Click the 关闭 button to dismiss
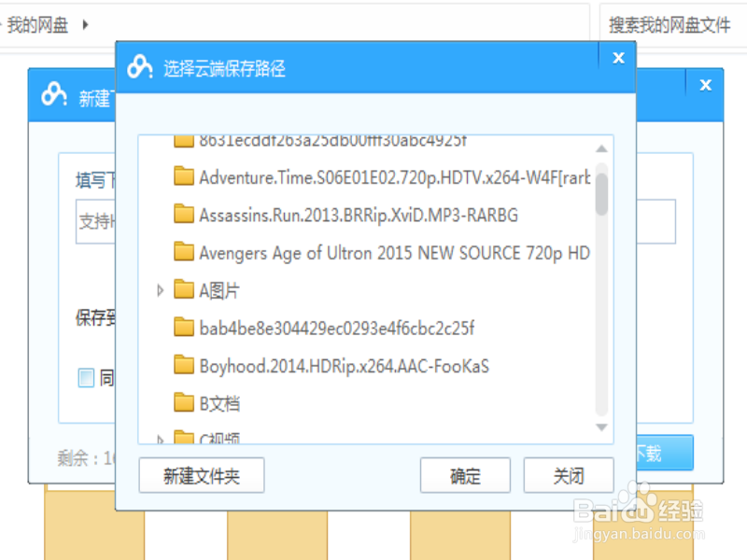The image size is (747, 560). click(569, 475)
